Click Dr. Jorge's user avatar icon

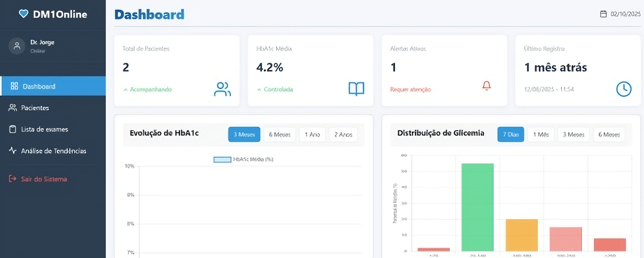tap(17, 46)
